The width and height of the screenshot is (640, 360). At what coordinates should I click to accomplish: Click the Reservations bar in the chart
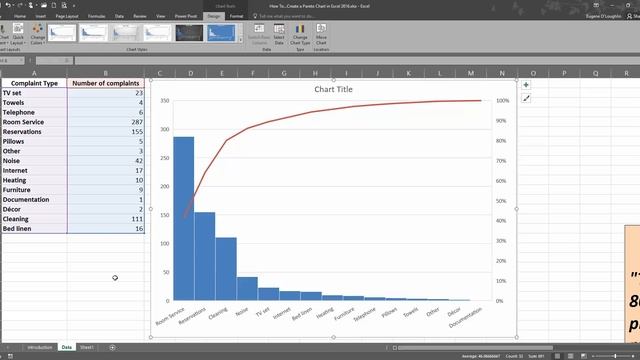[205, 256]
